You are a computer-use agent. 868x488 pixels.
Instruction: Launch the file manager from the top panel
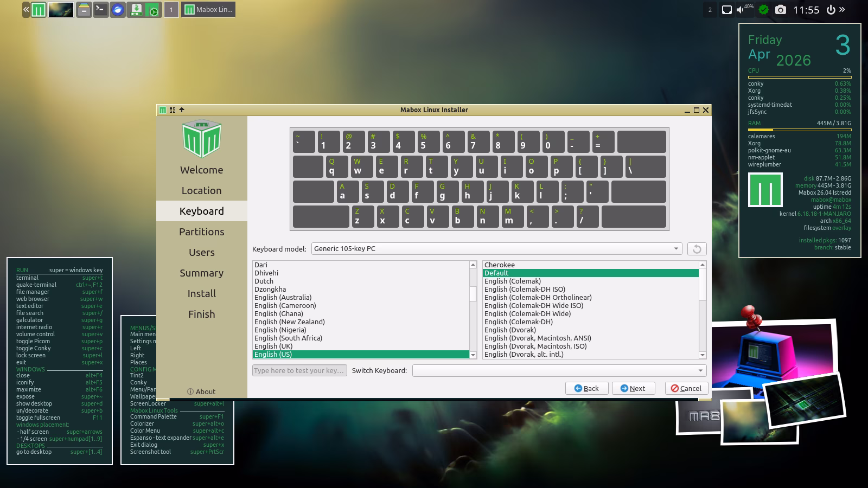pos(84,9)
